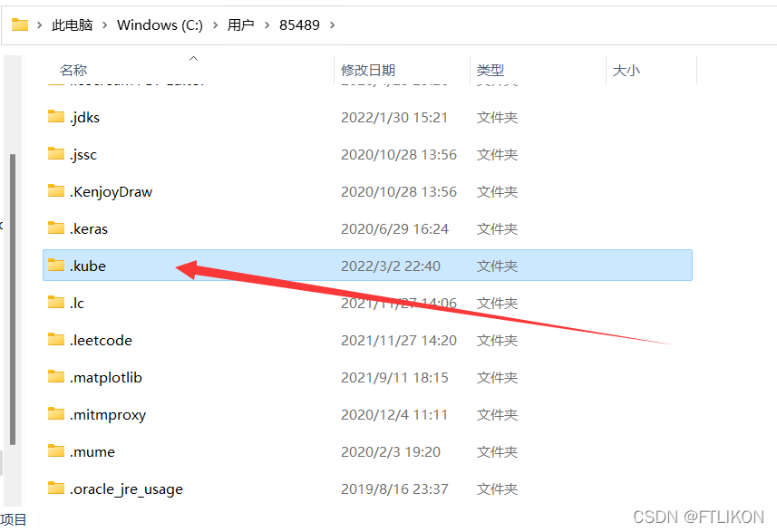Screen dimensions: 777x532
Task: Click the .kube folder icon
Action: [56, 265]
